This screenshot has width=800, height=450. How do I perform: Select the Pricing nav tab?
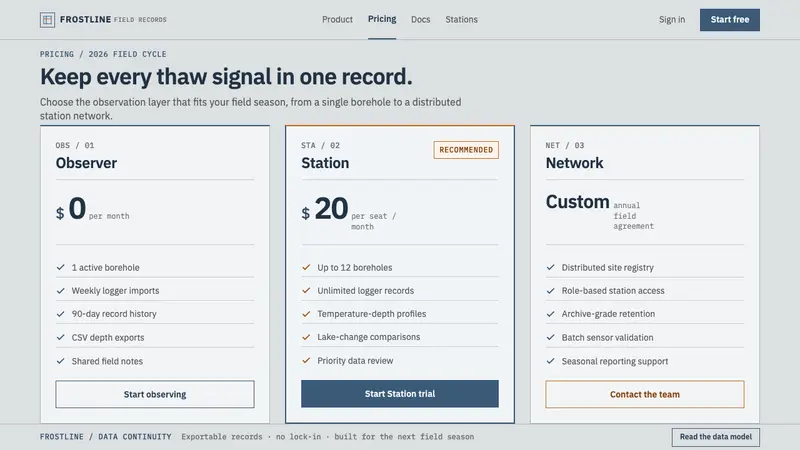[x=382, y=19]
